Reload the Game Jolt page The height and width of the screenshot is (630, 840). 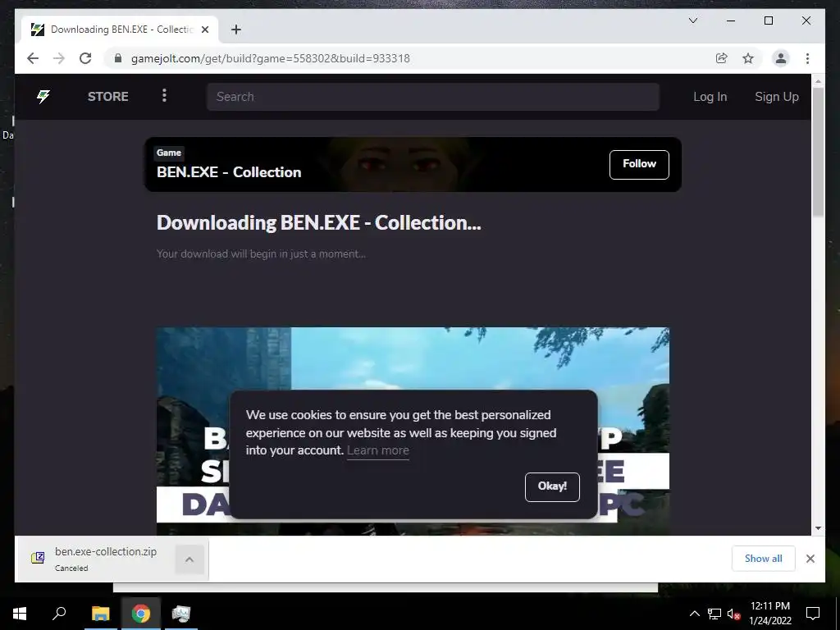[x=85, y=58]
